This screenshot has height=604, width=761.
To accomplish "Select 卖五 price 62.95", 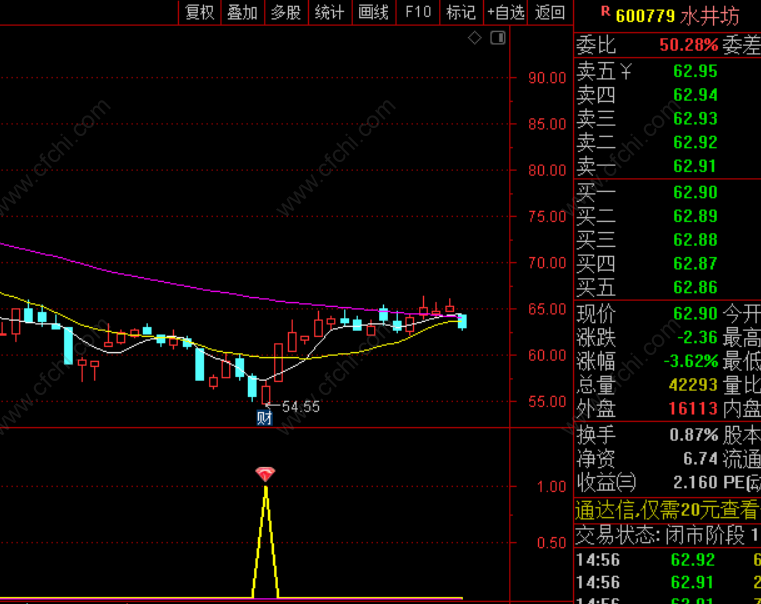I will pos(695,71).
